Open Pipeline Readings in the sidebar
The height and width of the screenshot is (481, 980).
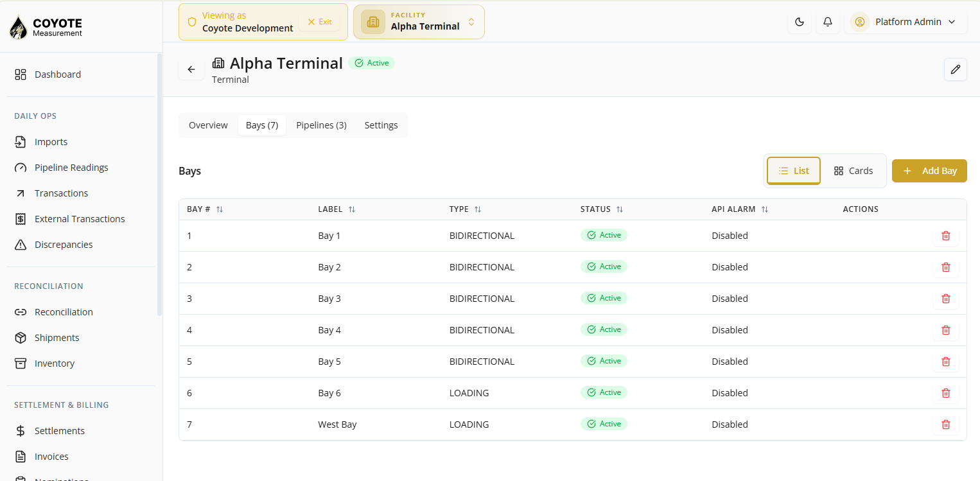[x=80, y=168]
